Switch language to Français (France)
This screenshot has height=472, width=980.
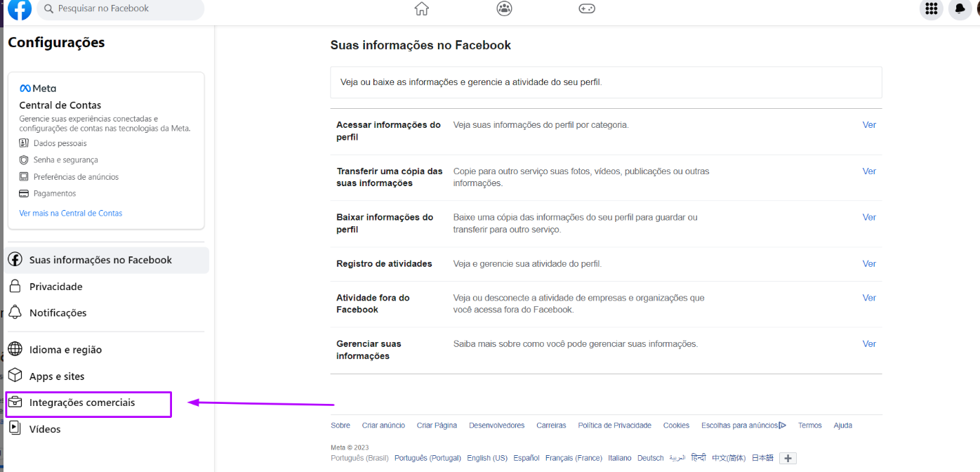[574, 458]
